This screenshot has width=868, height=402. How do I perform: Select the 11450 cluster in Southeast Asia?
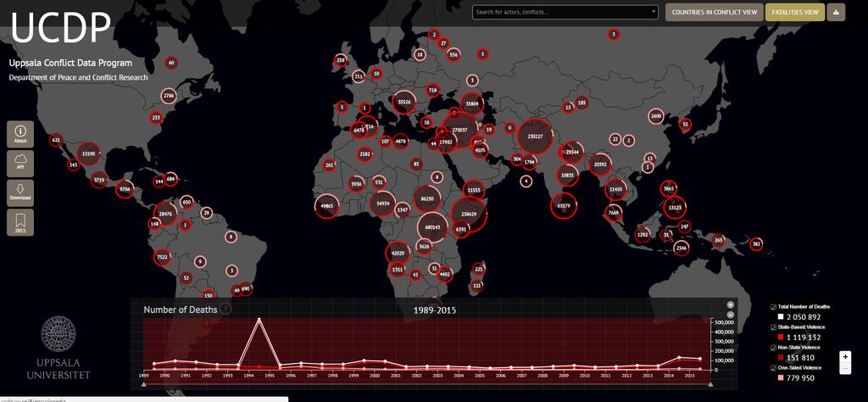[616, 189]
